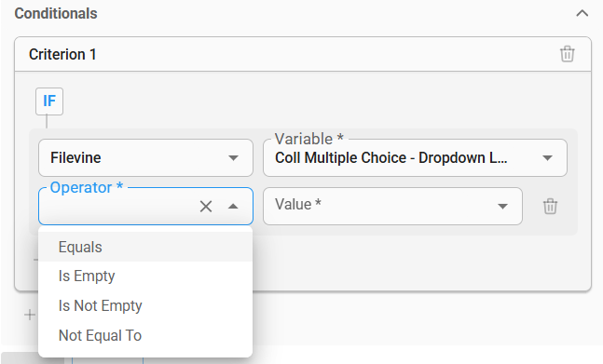This screenshot has width=603, height=364.
Task: Select Not Equal To option
Action: (145, 335)
